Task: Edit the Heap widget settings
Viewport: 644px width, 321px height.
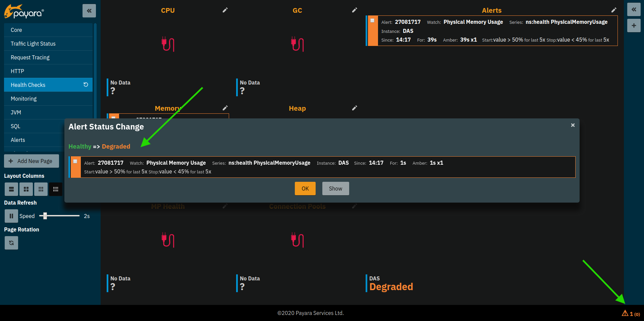Action: [355, 108]
